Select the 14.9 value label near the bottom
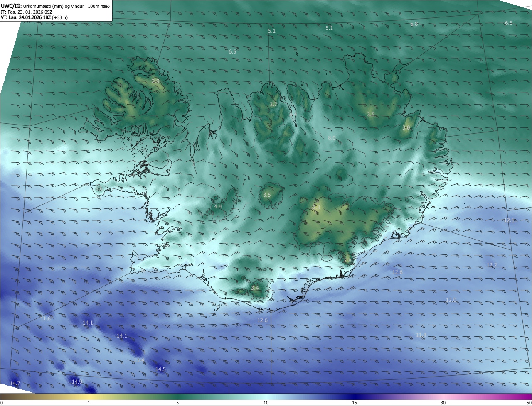The image size is (532, 406). click(x=77, y=382)
